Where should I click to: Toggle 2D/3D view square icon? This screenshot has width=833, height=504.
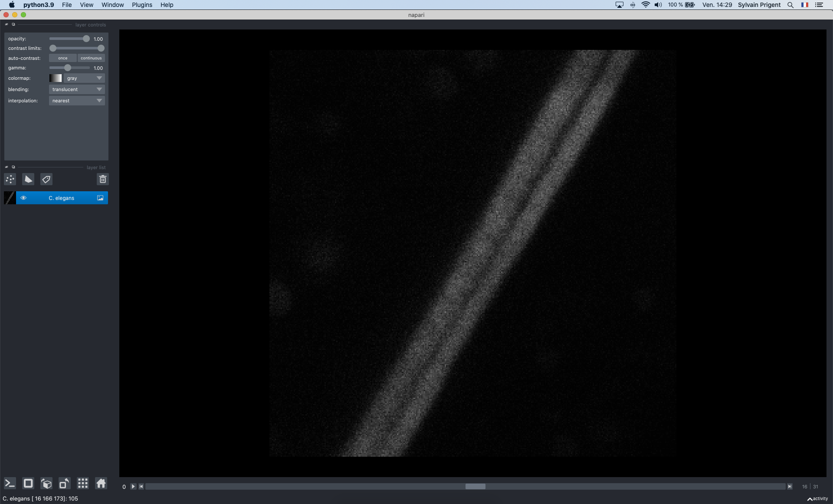pos(28,483)
